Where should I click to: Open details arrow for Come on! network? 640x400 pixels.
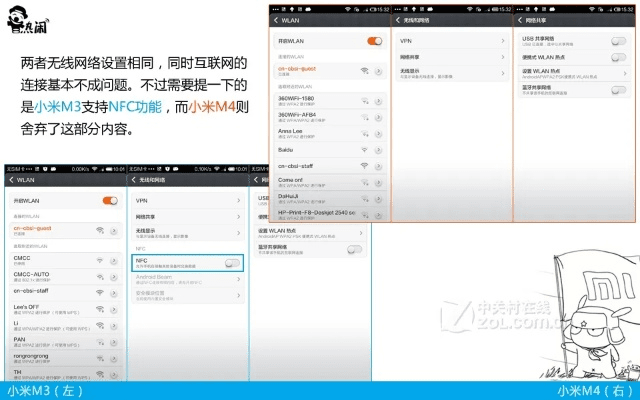tap(378, 182)
